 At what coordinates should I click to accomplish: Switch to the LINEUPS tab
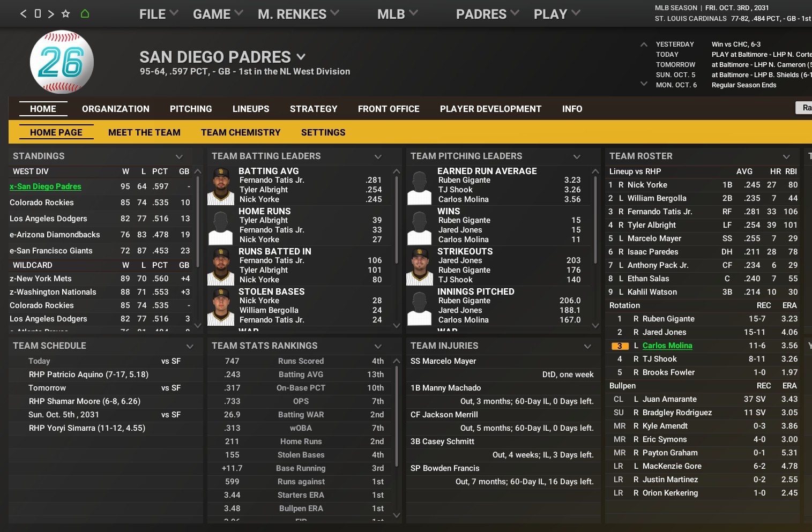tap(251, 109)
